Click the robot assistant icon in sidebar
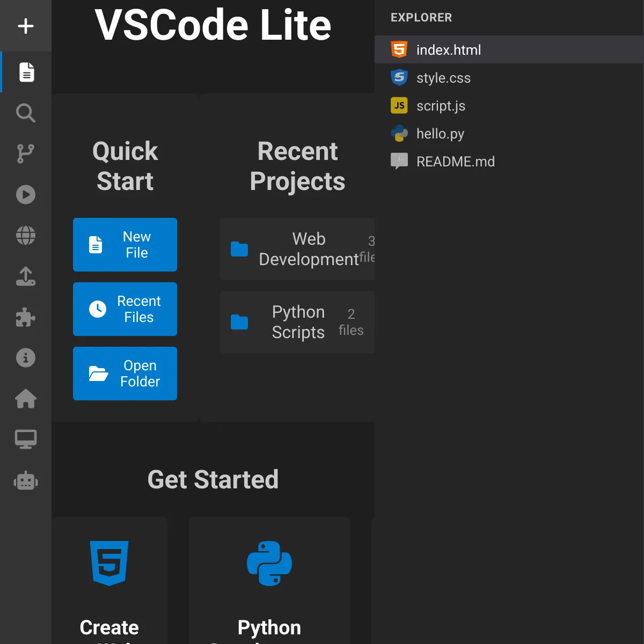Screen dimensions: 644x644 click(26, 481)
